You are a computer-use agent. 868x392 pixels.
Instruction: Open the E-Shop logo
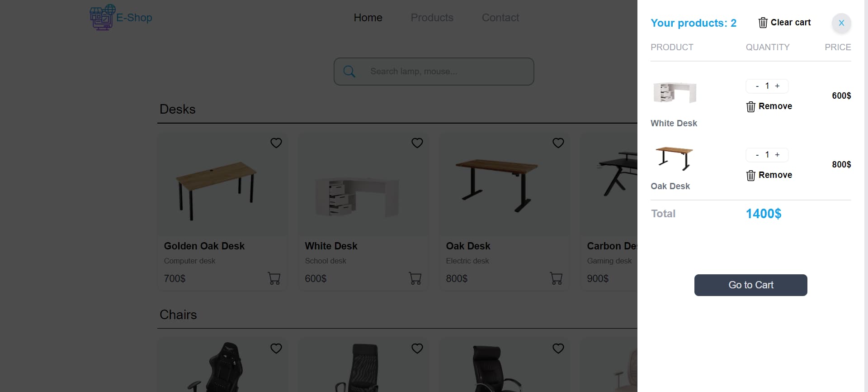click(x=121, y=17)
